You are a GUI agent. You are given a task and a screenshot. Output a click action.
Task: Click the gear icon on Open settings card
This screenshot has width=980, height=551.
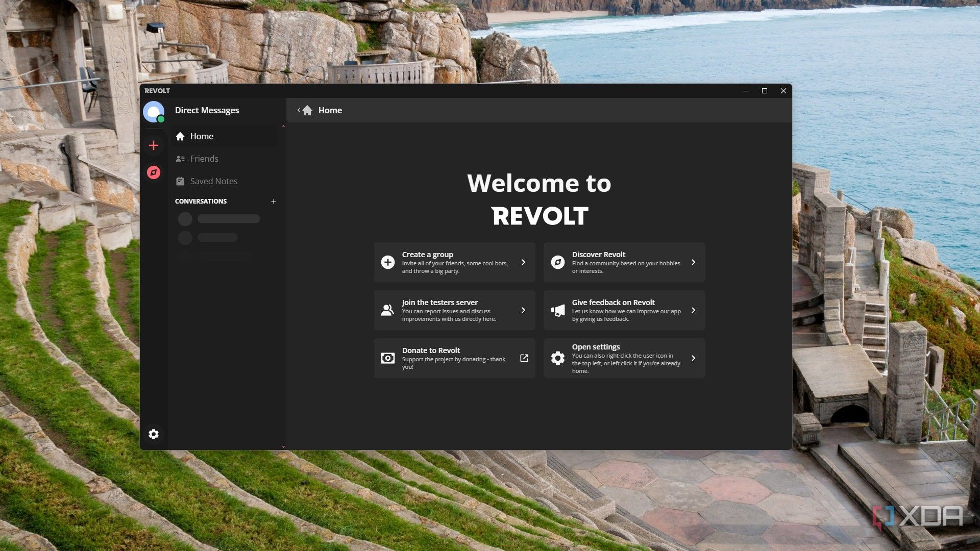pyautogui.click(x=558, y=358)
